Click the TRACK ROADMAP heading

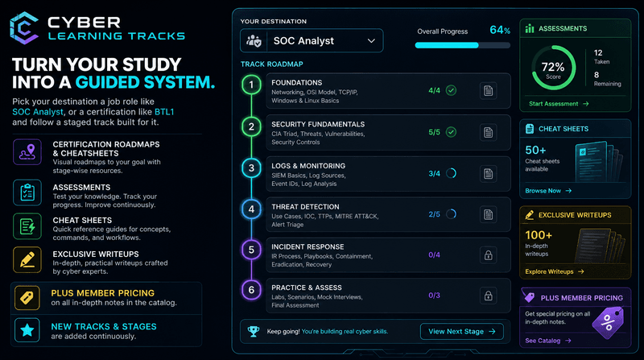[x=272, y=64]
